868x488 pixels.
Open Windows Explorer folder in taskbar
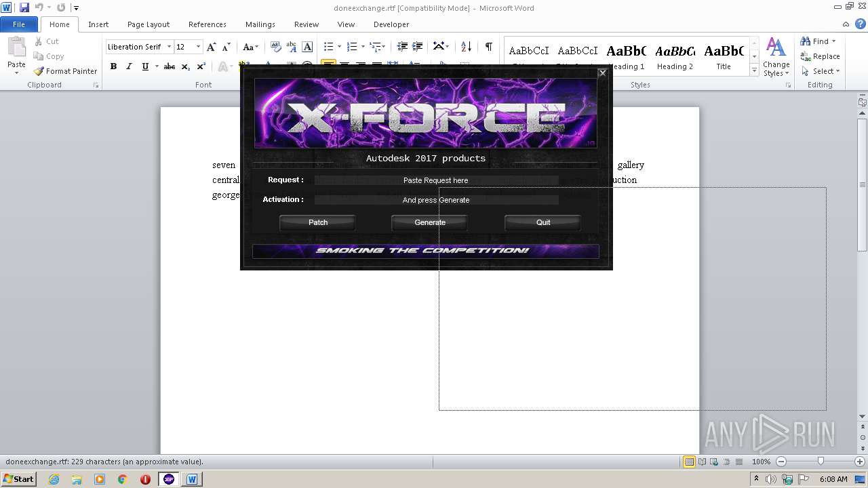pos(77,479)
